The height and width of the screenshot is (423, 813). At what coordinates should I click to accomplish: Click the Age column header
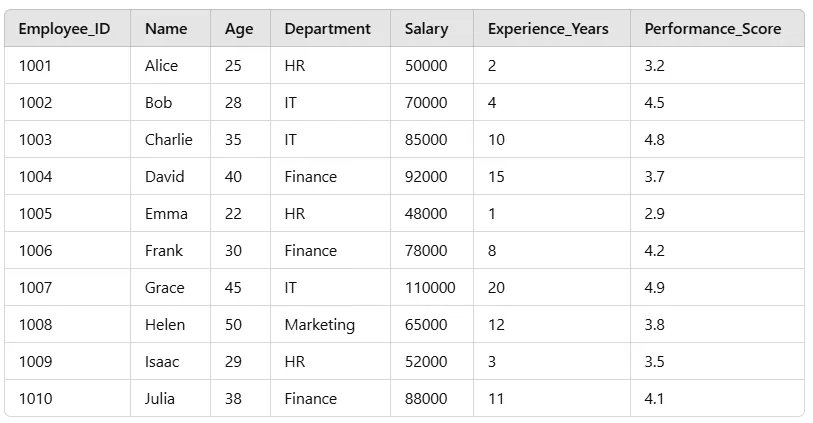239,29
